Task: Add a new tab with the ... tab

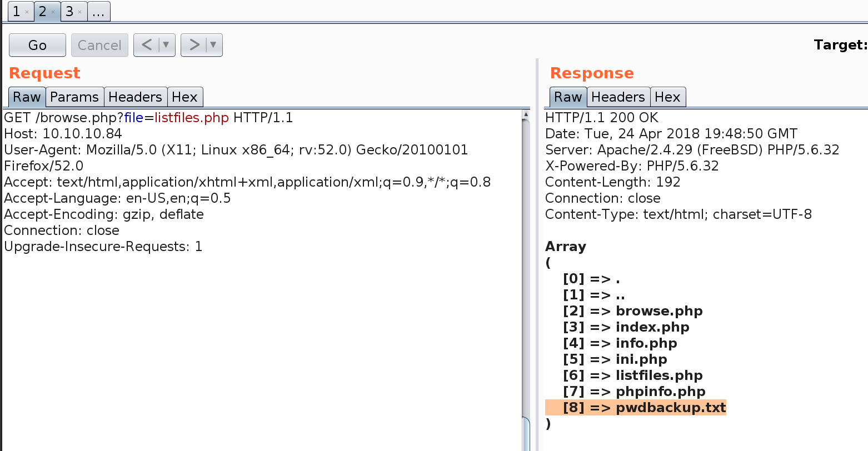Action: pyautogui.click(x=98, y=11)
